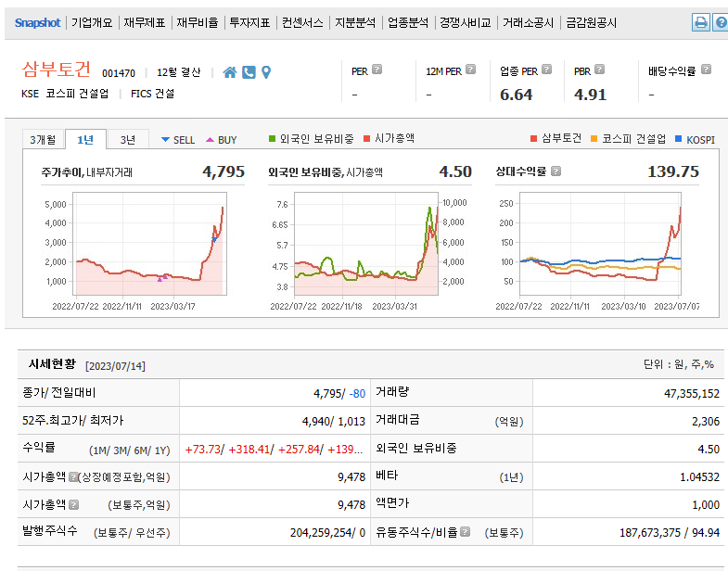Click the 52-week high/low 4,940/ 1,013

(333, 422)
